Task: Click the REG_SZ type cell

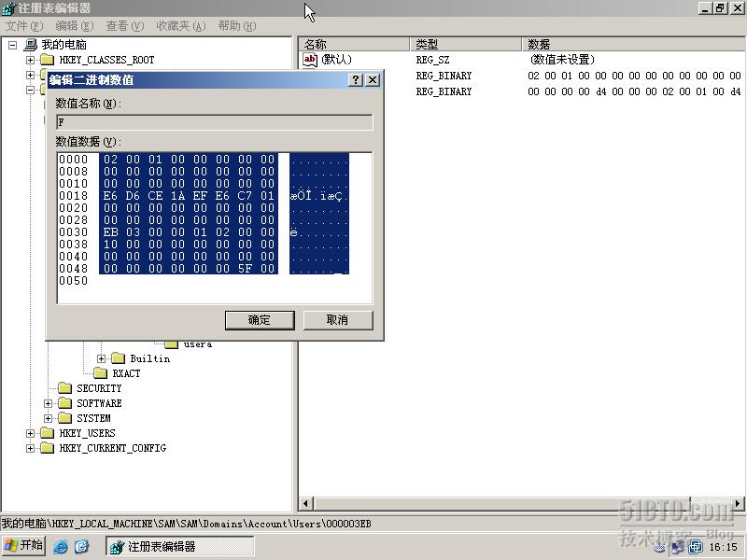Action: pyautogui.click(x=432, y=60)
